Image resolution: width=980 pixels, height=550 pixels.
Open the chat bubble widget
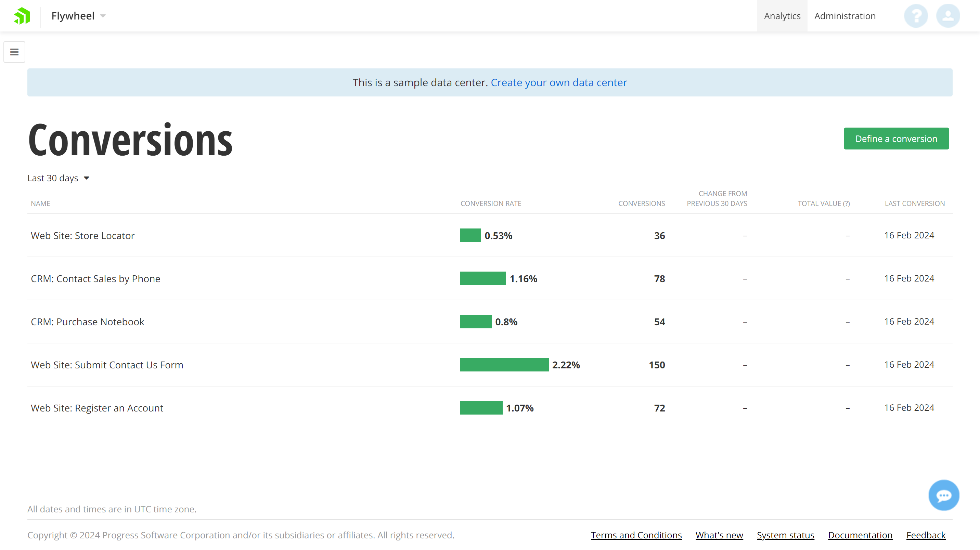[x=943, y=495]
